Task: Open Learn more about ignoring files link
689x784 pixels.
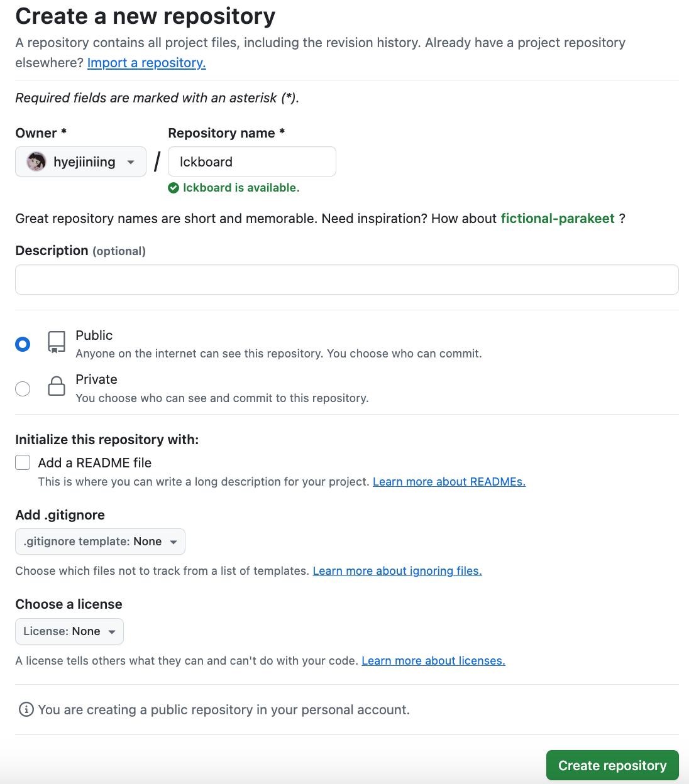Action: (x=397, y=571)
